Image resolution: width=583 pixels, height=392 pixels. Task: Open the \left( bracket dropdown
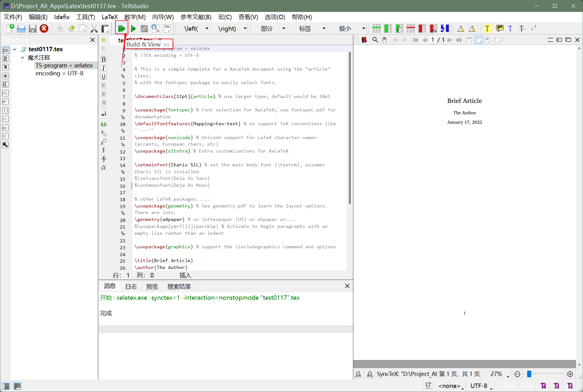pos(206,28)
